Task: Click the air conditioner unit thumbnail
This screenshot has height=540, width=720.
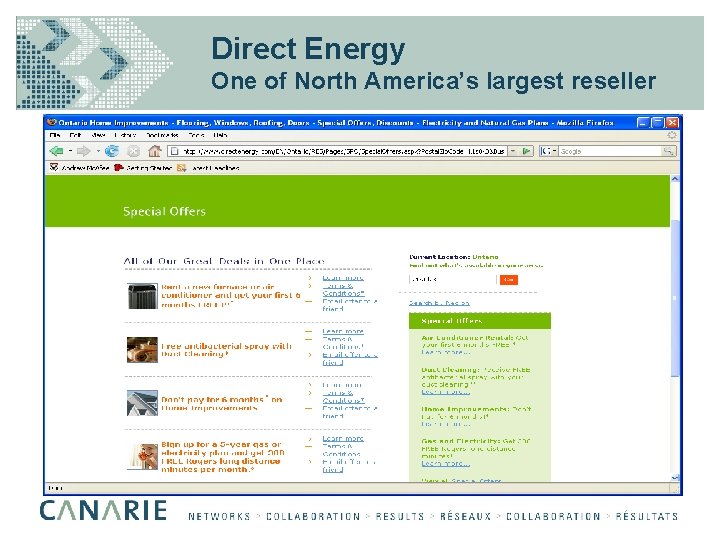Action: click(142, 296)
